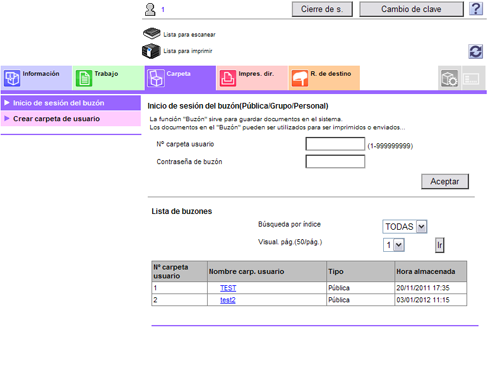Focus the Contraseña de buzón input field
500x373 pixels.
click(335, 162)
